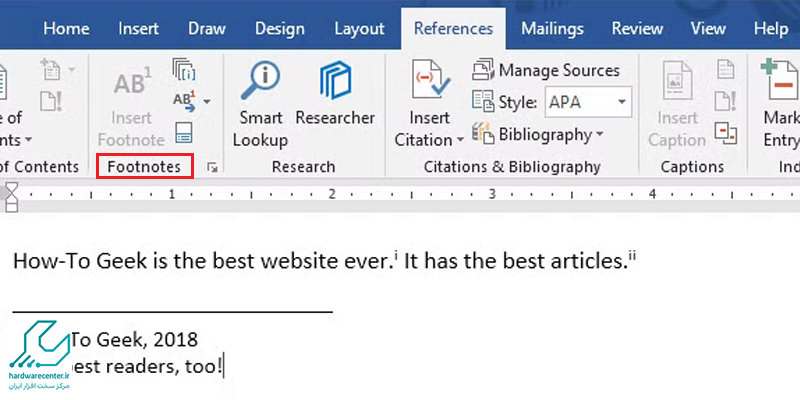
Task: Switch to the Review tab
Action: [x=639, y=29]
